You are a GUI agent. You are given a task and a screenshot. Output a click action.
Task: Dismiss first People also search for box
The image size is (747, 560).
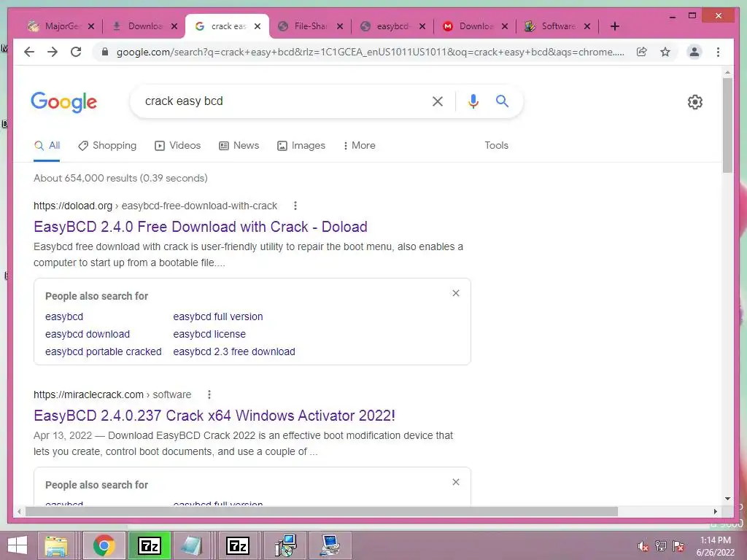[x=456, y=293]
